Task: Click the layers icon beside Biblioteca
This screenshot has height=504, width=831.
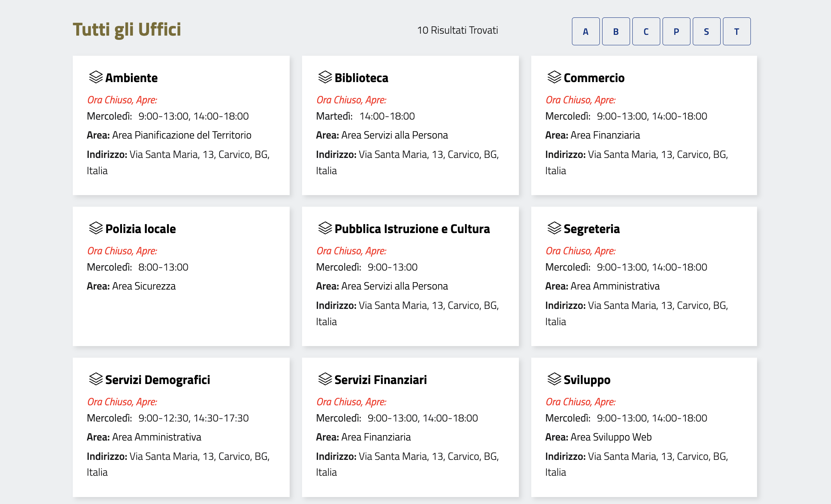Action: (x=325, y=77)
